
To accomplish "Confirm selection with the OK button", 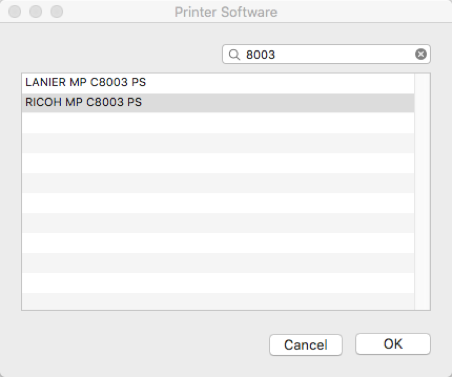I will click(393, 344).
